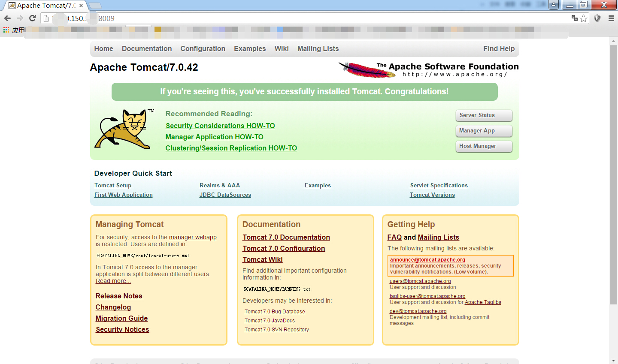Click the http://www.apache.org/ text in header
This screenshot has height=364, width=618.
455,75
